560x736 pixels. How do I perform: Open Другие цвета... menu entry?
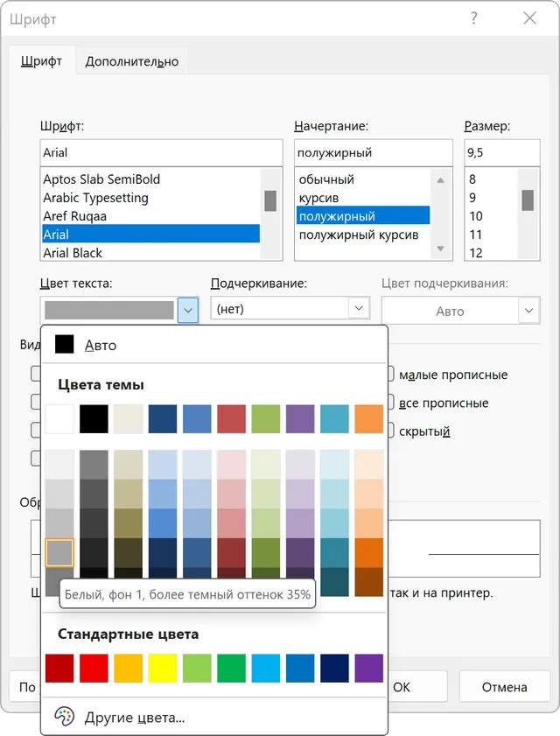[x=213, y=717]
